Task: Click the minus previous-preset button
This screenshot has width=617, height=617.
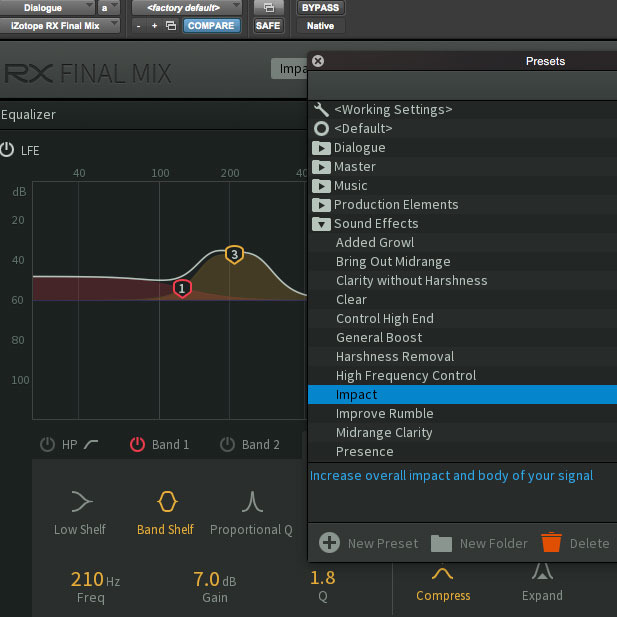Action: [x=139, y=26]
